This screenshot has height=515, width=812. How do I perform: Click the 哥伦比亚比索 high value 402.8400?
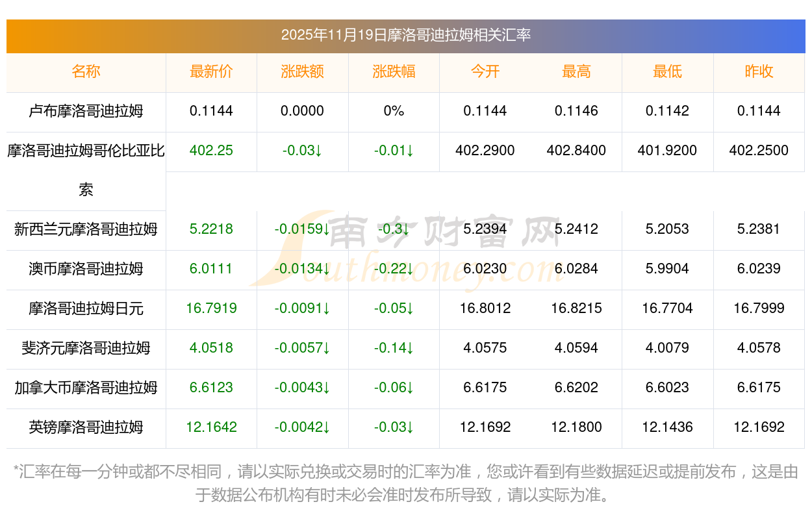pyautogui.click(x=576, y=151)
